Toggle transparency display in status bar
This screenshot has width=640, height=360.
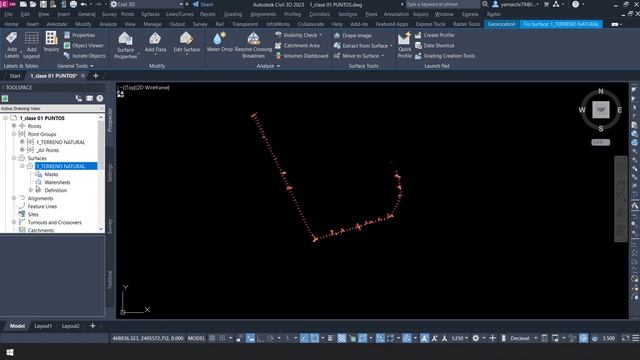(x=342, y=338)
